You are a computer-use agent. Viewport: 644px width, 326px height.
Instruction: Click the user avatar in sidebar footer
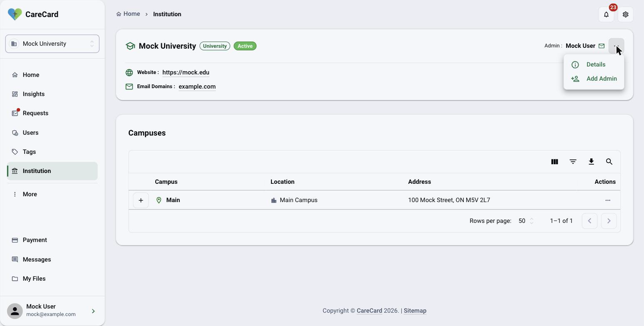pyautogui.click(x=15, y=311)
